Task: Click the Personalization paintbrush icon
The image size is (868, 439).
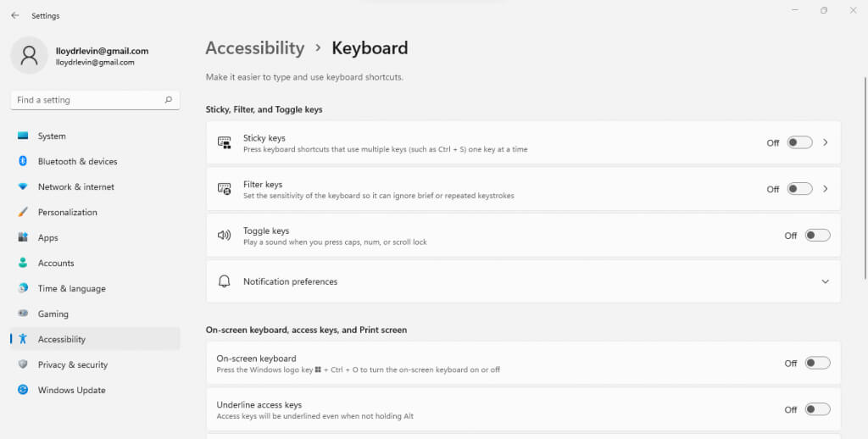Action: pyautogui.click(x=23, y=212)
